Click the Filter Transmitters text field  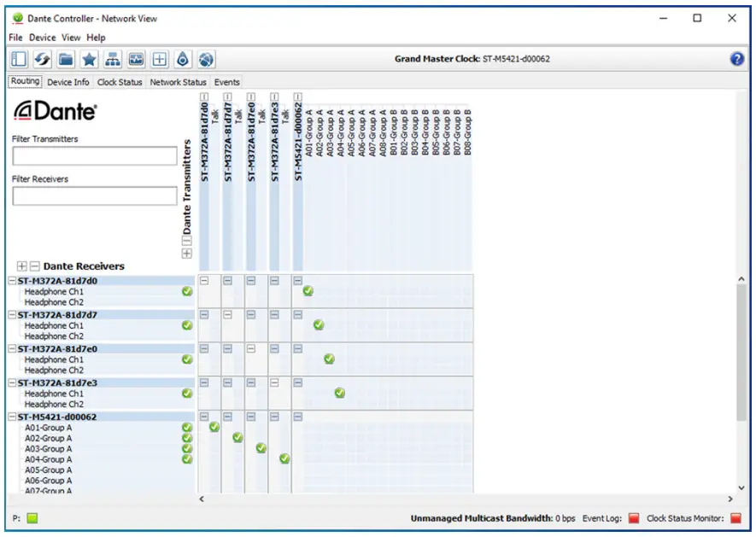(95, 156)
